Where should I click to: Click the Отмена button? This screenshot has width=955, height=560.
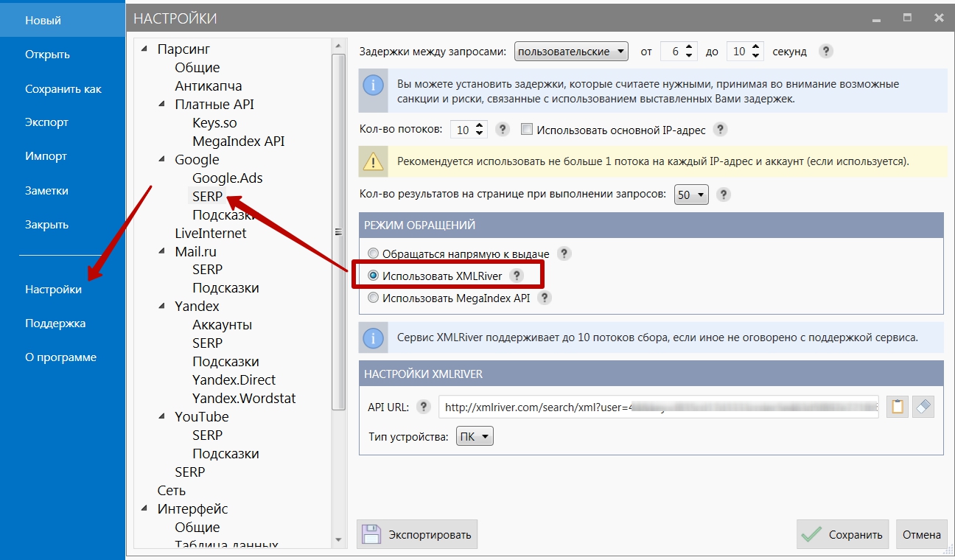click(922, 534)
